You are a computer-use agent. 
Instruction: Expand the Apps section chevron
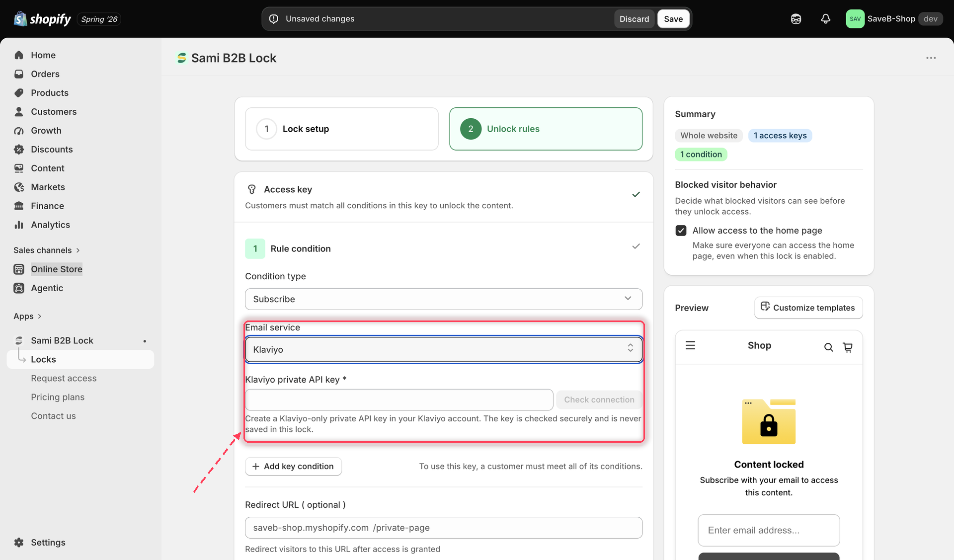(39, 317)
